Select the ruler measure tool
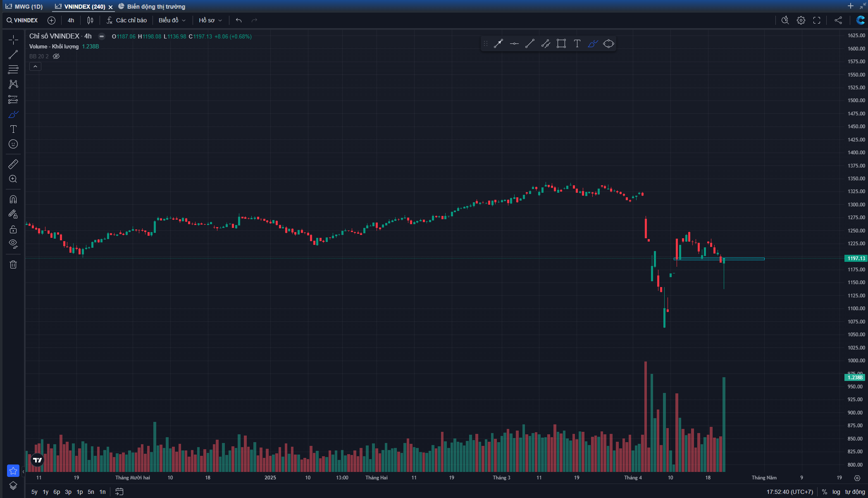The width and height of the screenshot is (868, 498). [13, 164]
